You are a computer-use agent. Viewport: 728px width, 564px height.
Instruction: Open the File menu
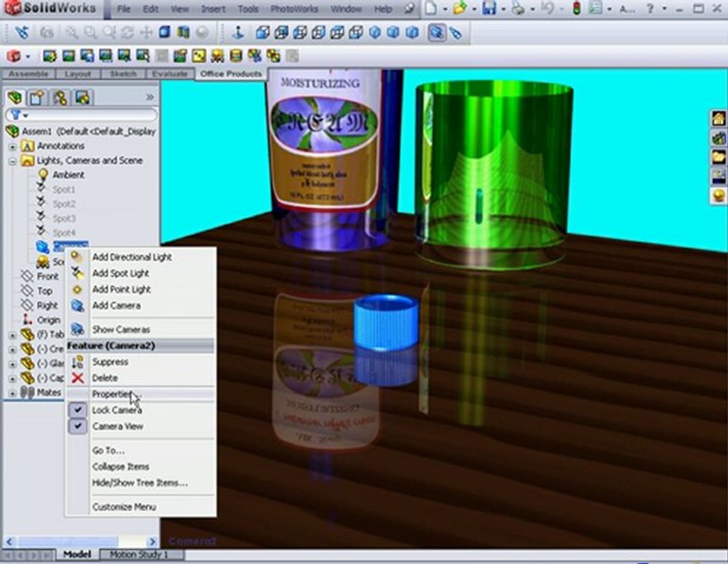[124, 9]
